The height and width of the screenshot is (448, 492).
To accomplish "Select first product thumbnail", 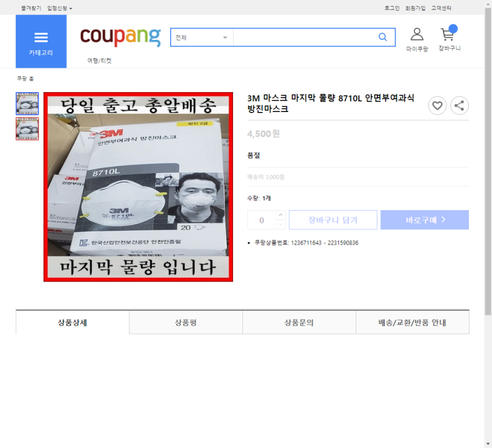I will (27, 103).
